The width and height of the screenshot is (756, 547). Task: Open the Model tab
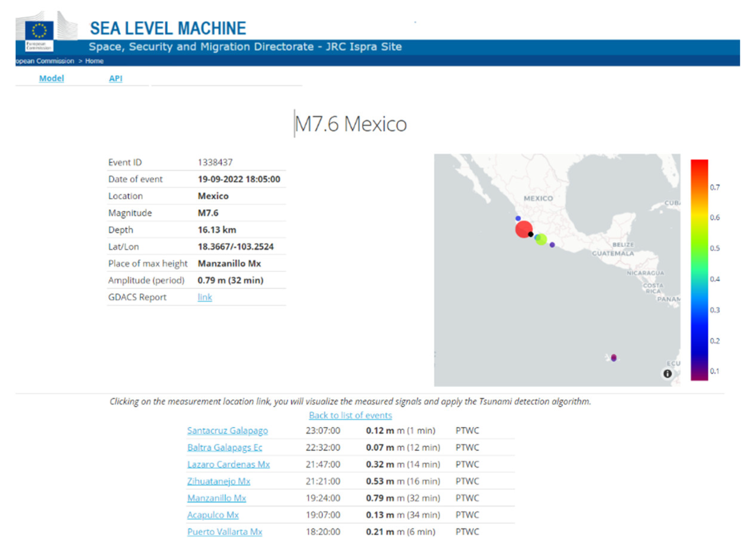(51, 79)
